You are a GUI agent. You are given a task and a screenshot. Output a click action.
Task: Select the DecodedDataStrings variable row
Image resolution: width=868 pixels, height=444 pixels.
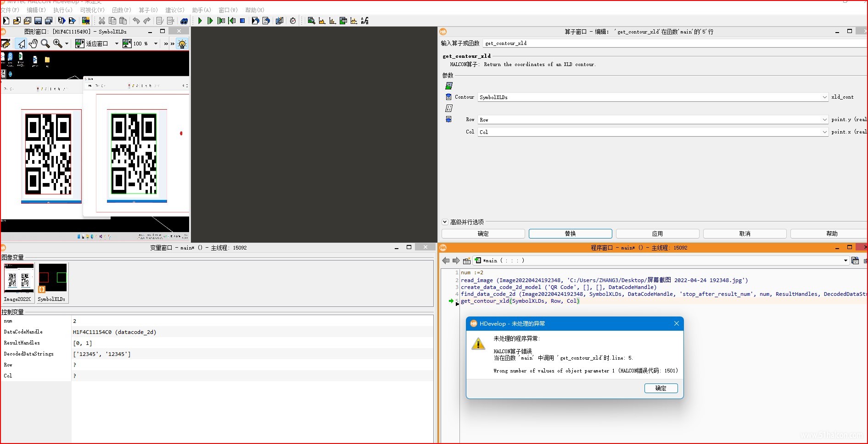click(x=217, y=354)
